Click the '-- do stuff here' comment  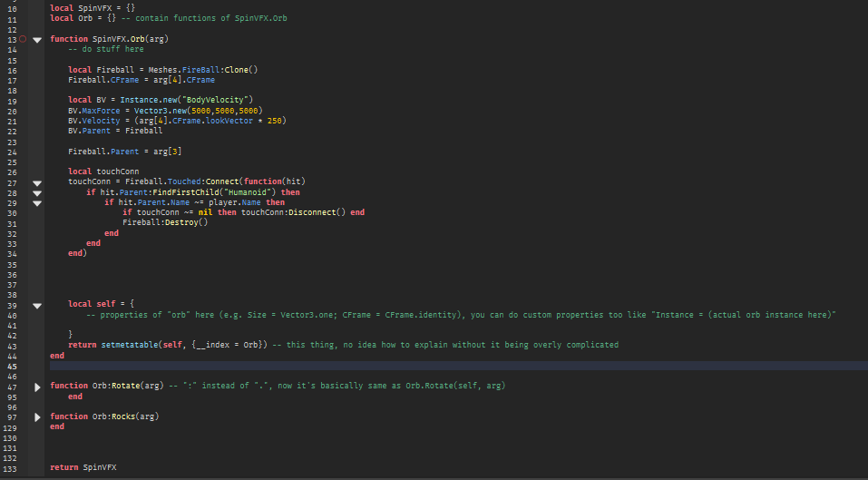point(106,49)
